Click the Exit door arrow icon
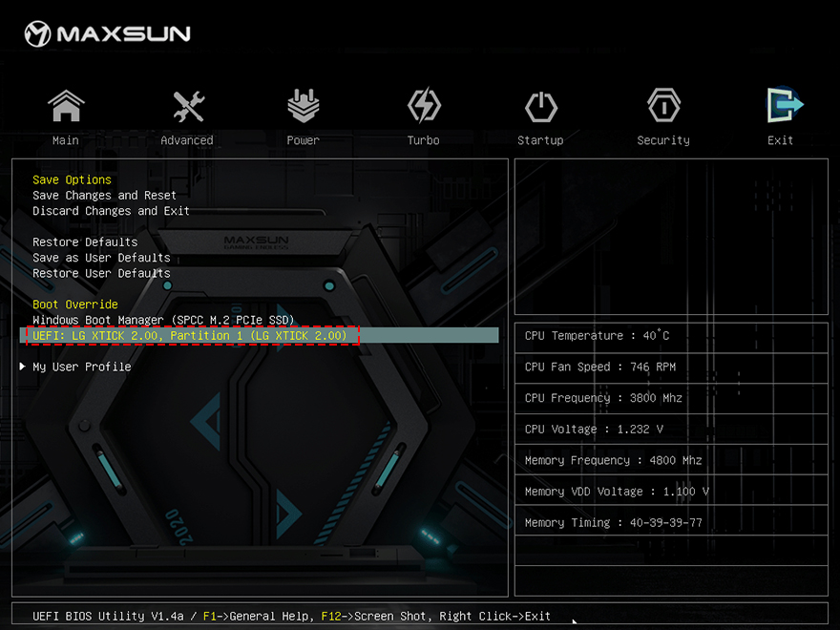This screenshot has width=840, height=630. tap(784, 104)
